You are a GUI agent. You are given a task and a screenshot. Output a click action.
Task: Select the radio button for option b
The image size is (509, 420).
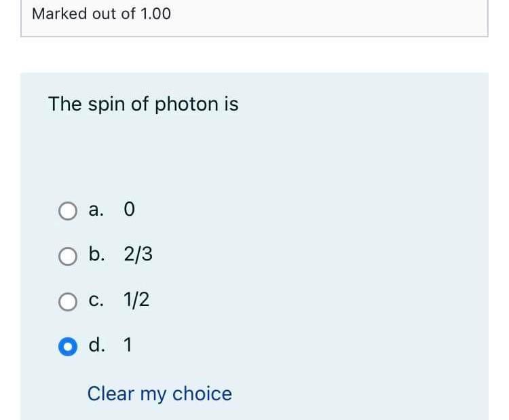pyautogui.click(x=67, y=256)
